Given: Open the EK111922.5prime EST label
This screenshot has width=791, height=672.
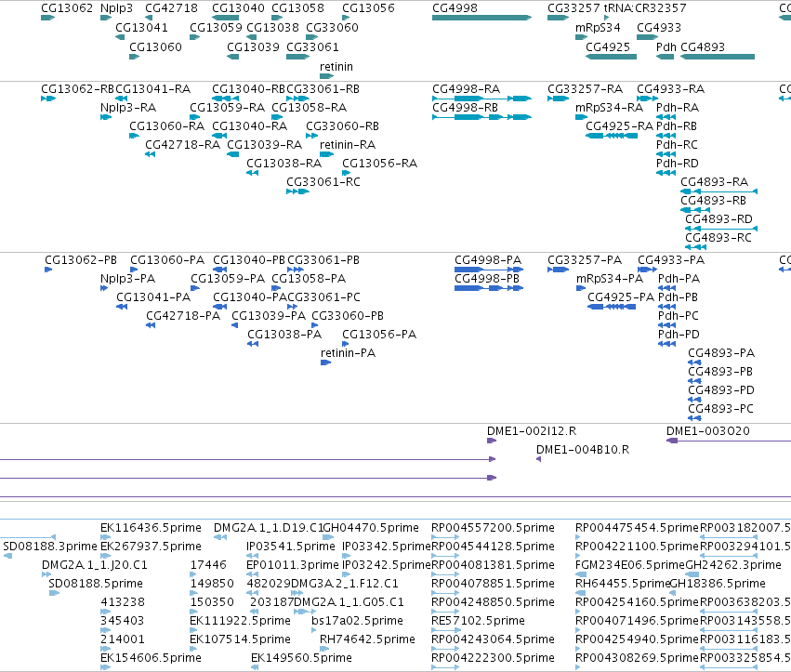Looking at the screenshot, I should pyautogui.click(x=240, y=621).
